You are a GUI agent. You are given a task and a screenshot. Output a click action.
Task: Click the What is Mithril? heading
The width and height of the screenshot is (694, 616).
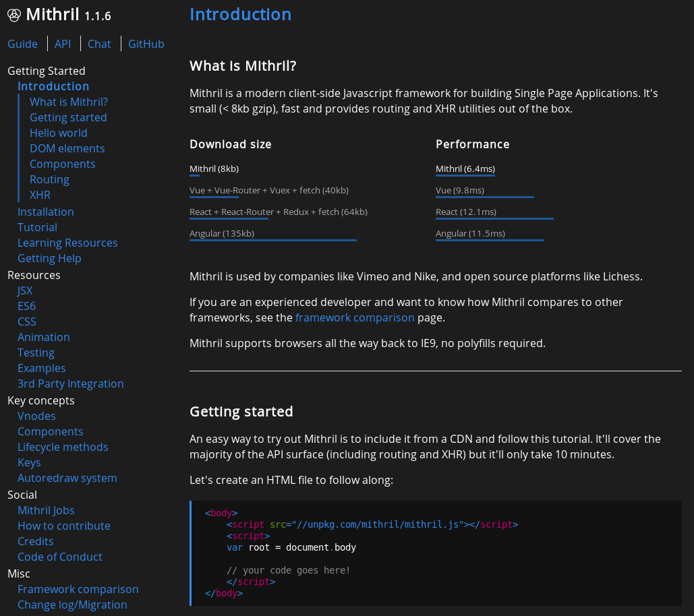tap(243, 66)
